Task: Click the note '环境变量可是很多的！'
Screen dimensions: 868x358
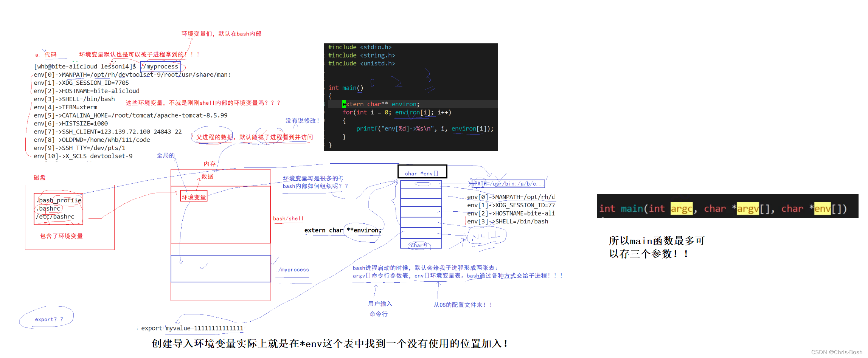Action: [312, 178]
